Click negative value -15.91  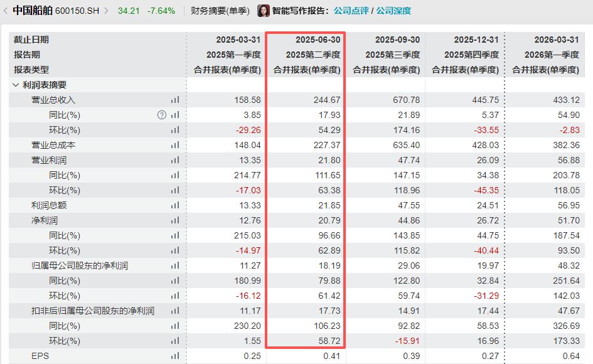[x=407, y=341]
